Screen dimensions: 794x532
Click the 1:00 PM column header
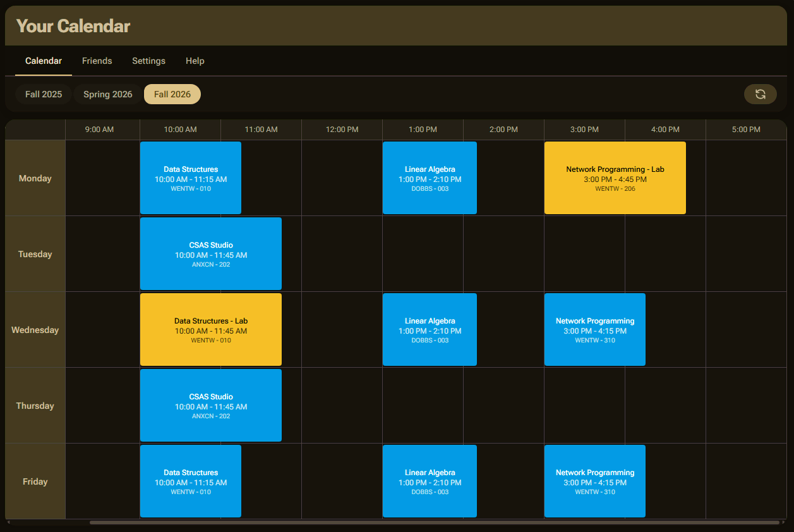(x=423, y=130)
